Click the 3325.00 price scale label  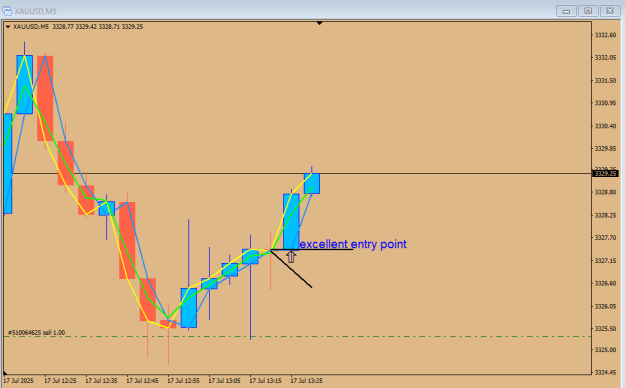605,350
